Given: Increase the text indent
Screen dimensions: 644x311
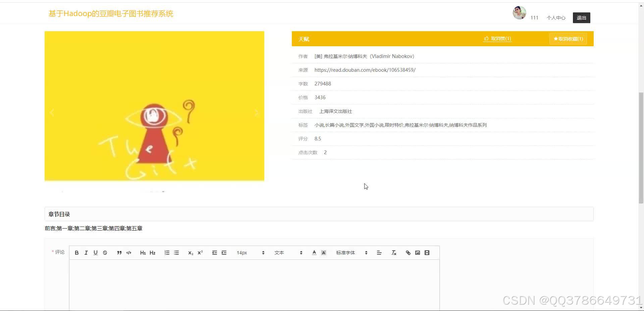Looking at the screenshot, I should click(224, 253).
